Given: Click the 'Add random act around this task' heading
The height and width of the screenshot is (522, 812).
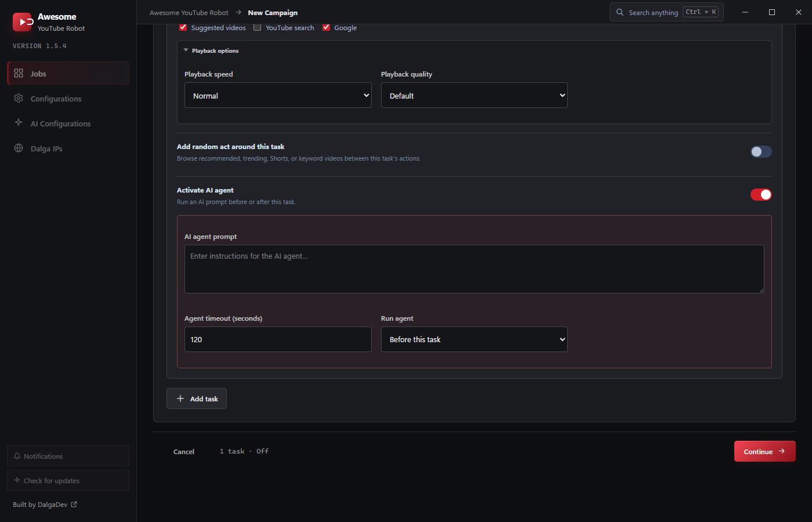Looking at the screenshot, I should click(231, 147).
